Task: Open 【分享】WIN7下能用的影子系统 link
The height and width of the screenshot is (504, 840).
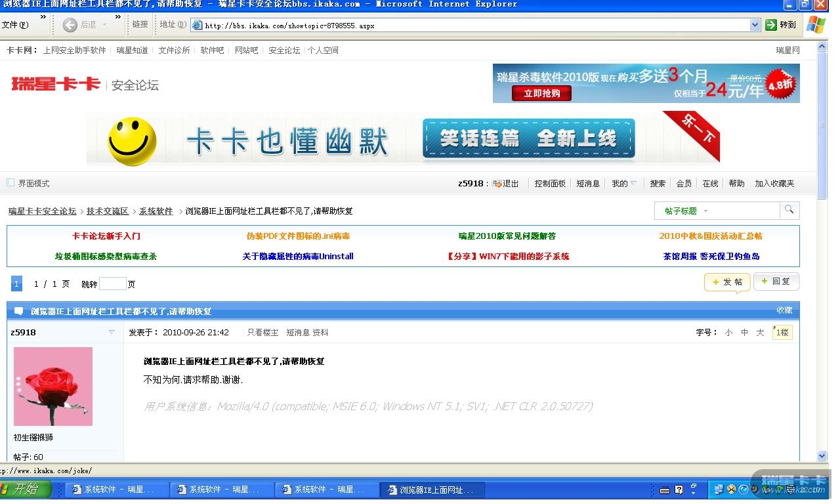Action: [507, 257]
